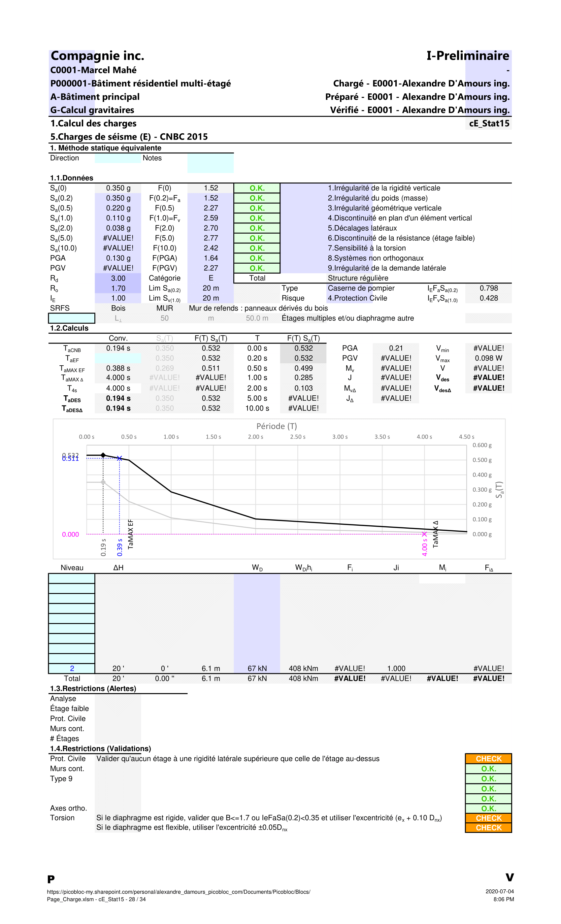Select 'Valider qu'aucun étage' rigidity validation text
561x924 pixels.
238,759
